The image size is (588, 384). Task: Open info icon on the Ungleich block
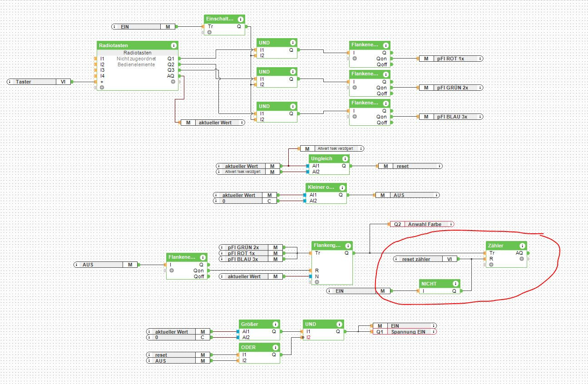(345, 159)
